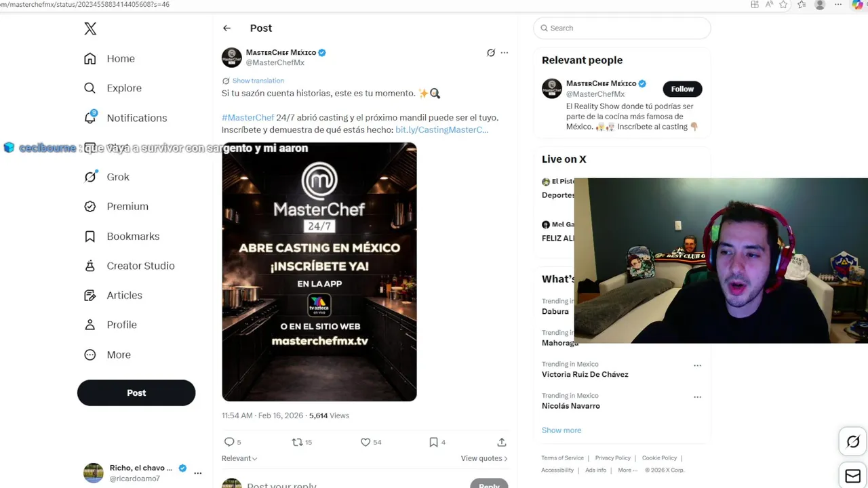Expand the Relevant replies sort dropdown
The width and height of the screenshot is (868, 488).
[x=239, y=458]
